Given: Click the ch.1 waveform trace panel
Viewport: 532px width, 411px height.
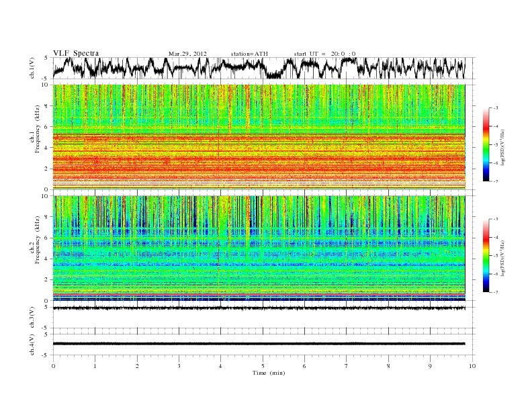Looking at the screenshot, I should click(263, 68).
